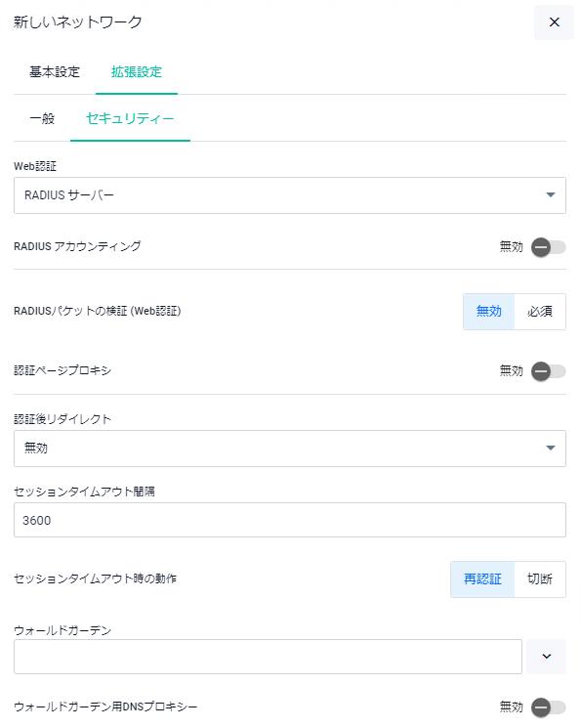Select the セキュリティー sub-tab

tap(130, 119)
